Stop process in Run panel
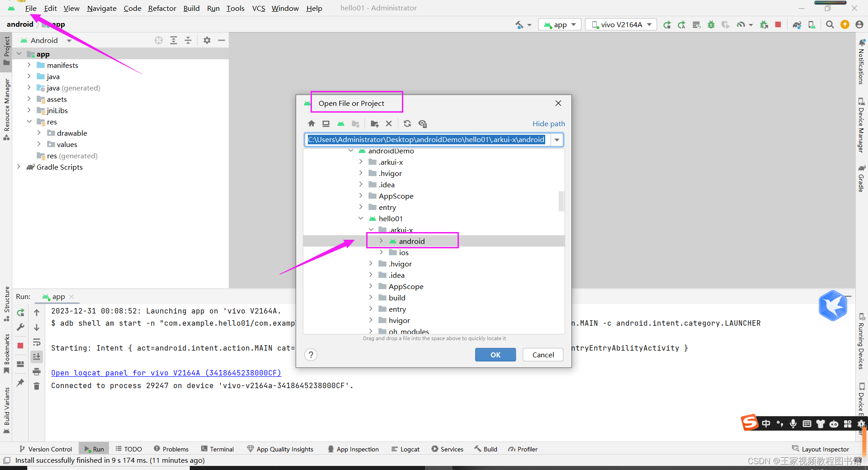This screenshot has width=868, height=470. [x=20, y=346]
